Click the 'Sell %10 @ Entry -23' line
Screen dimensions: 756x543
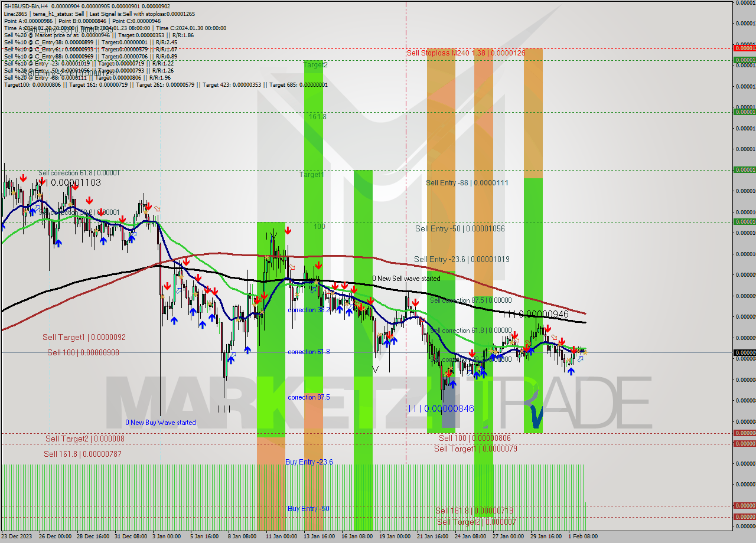click(x=89, y=63)
